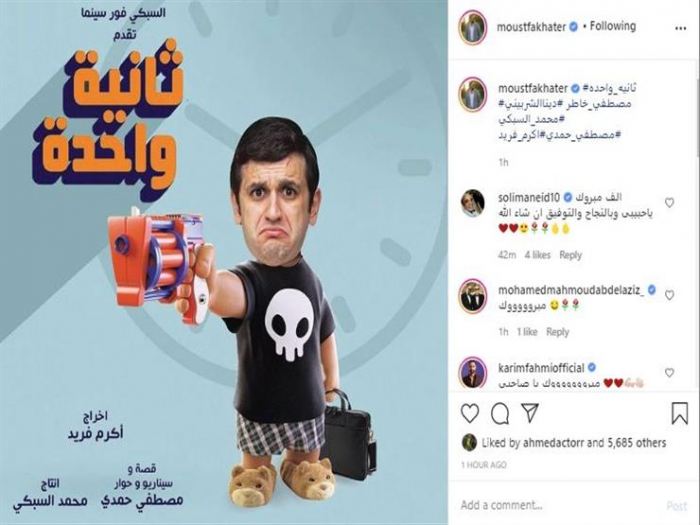
Task: Open the movie poster image
Action: pyautogui.click(x=224, y=262)
